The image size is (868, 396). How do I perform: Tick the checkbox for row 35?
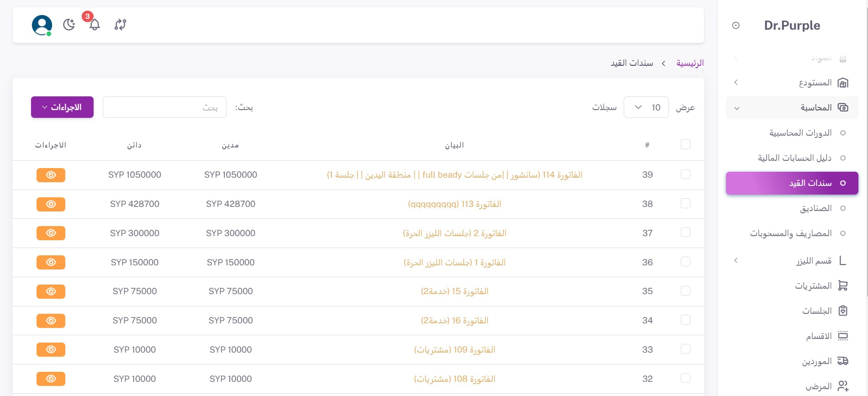point(685,291)
